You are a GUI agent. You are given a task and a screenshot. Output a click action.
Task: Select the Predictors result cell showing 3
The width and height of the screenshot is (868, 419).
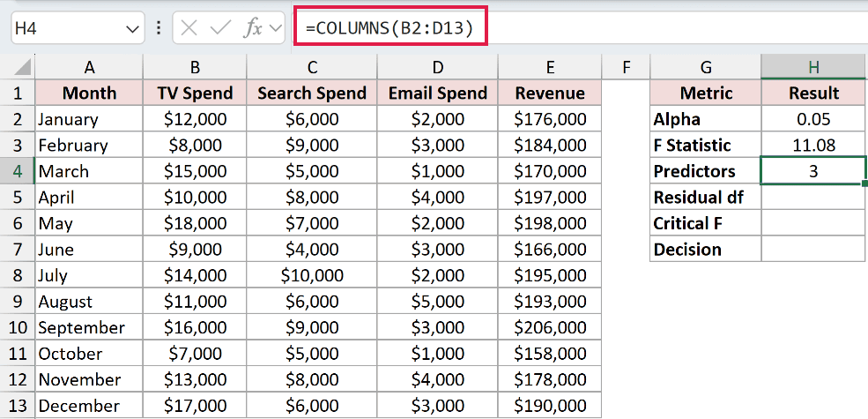[x=813, y=171]
